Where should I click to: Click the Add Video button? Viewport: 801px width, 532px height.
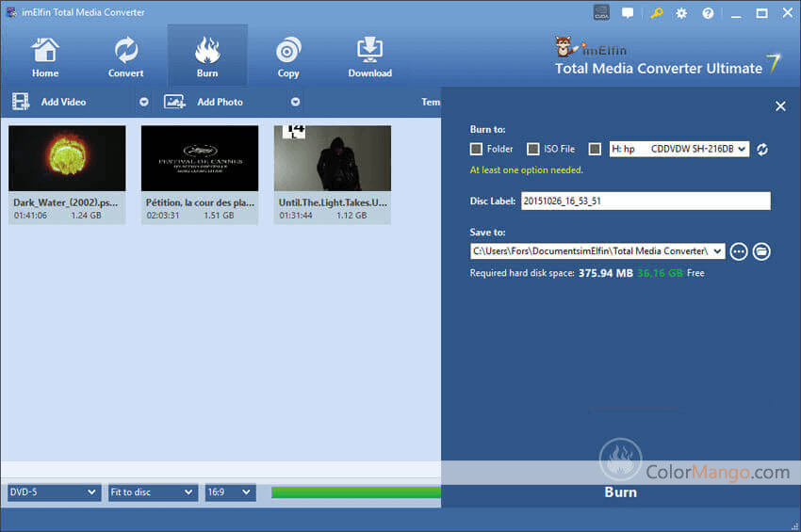(x=62, y=102)
